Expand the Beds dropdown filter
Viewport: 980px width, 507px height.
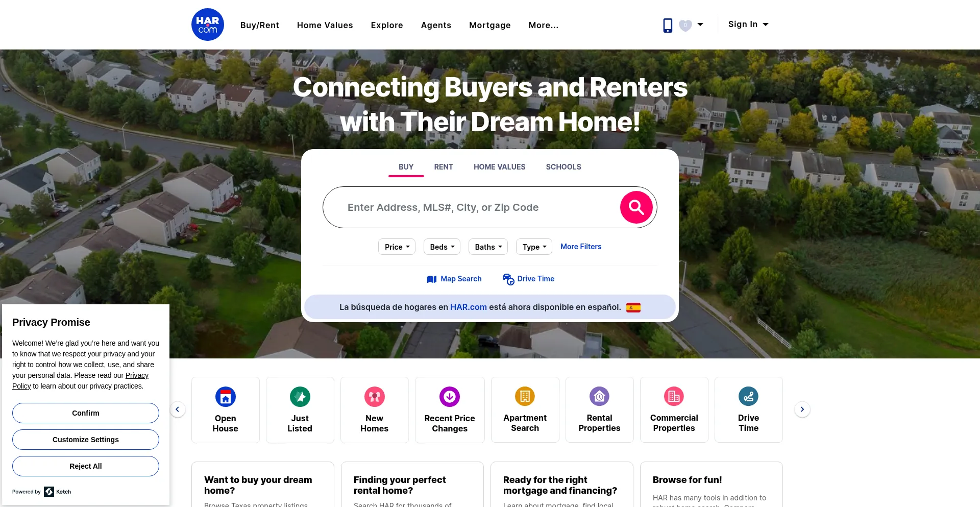442,247
